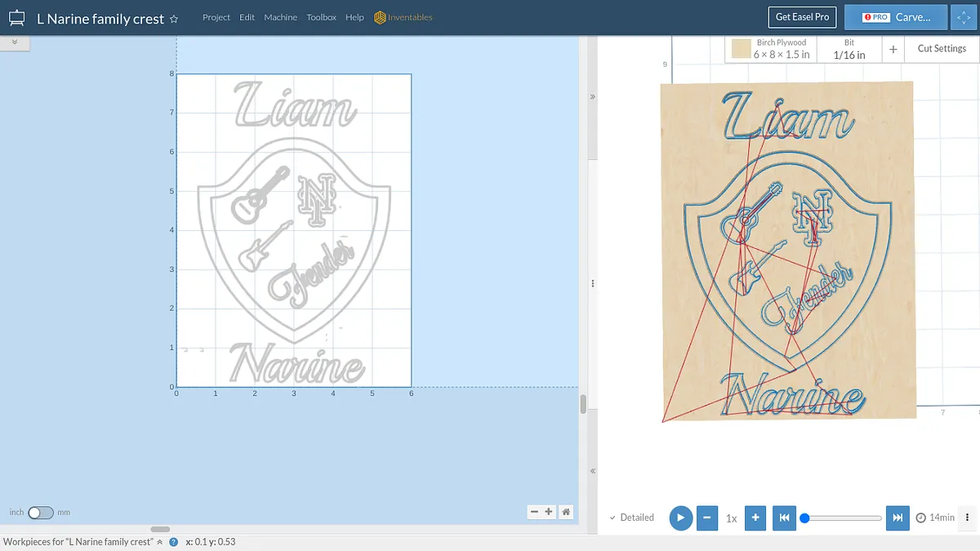The width and height of the screenshot is (980, 551).
Task: Open the Machine menu
Action: click(281, 17)
